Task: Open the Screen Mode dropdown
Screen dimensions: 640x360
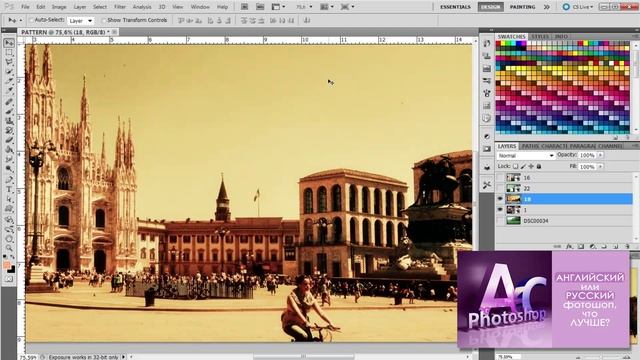Action: pos(348,7)
